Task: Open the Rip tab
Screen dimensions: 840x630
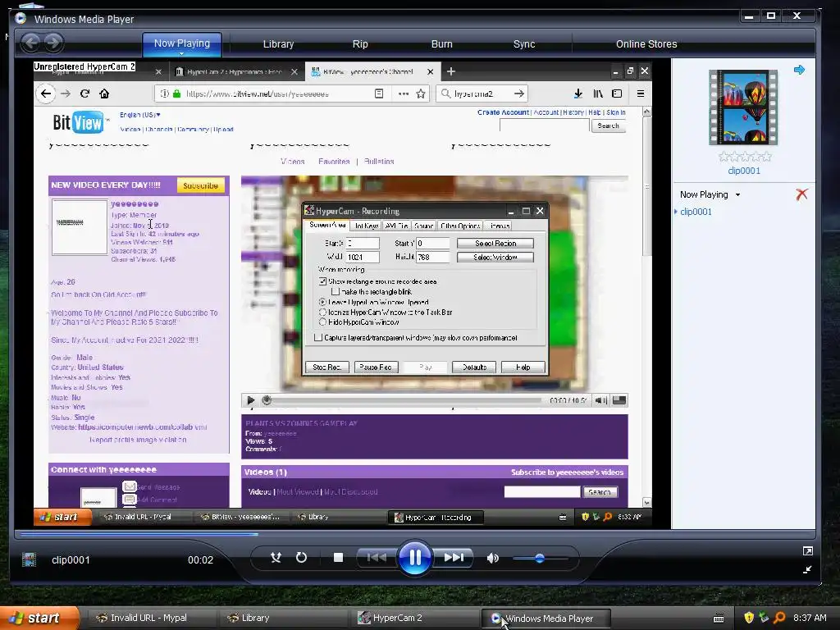Action: point(360,44)
